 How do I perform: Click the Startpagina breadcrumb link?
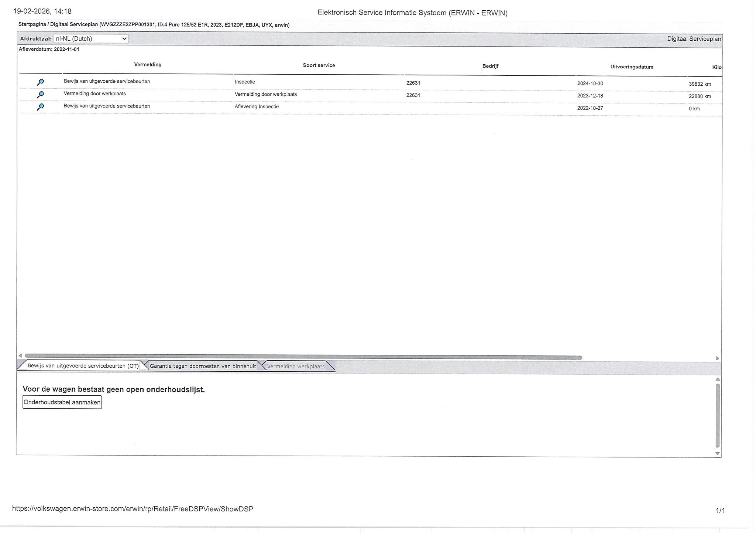tap(32, 25)
